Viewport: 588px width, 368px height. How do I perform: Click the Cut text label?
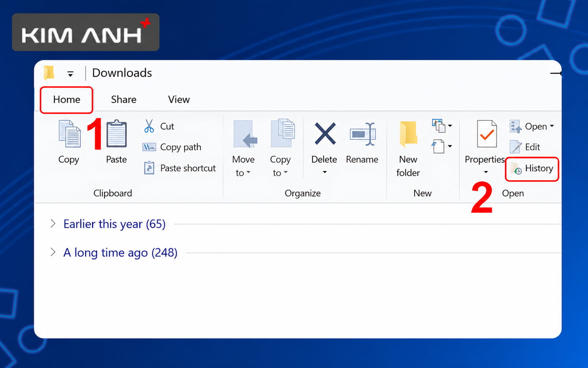point(167,126)
